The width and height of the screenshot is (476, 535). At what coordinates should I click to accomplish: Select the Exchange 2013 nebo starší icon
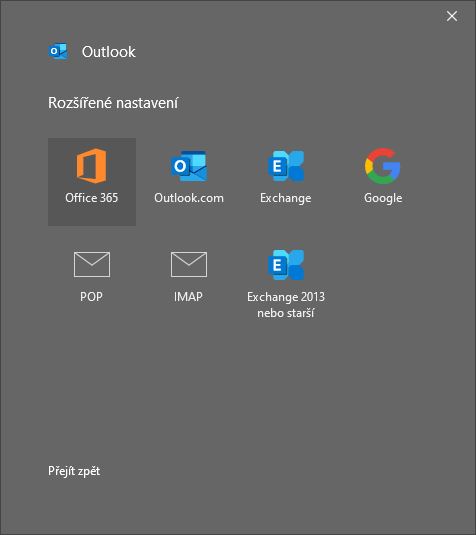pos(286,265)
